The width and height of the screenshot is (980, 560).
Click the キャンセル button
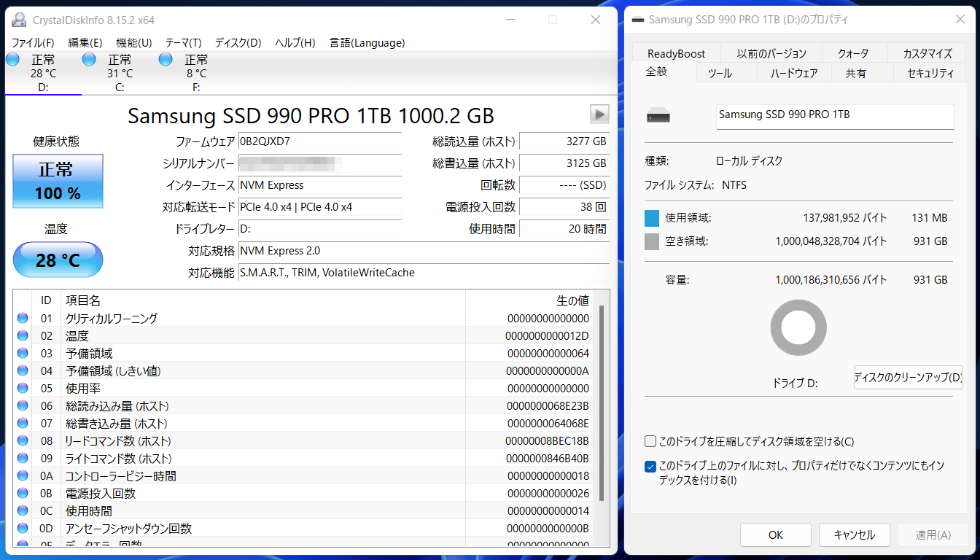coord(855,534)
